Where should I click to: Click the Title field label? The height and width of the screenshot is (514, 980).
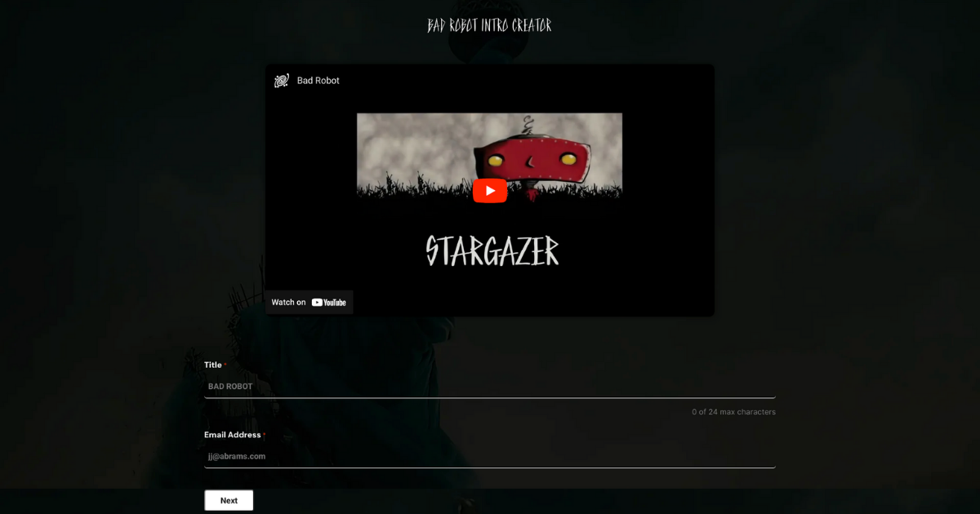pos(212,366)
